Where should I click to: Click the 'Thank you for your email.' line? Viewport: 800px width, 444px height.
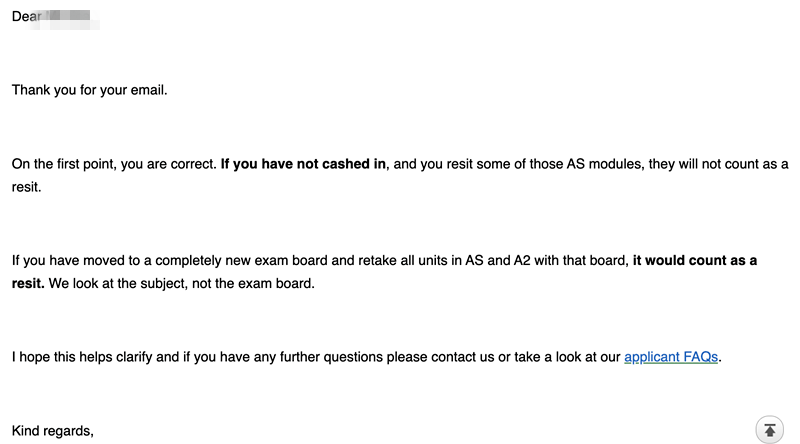pyautogui.click(x=90, y=90)
